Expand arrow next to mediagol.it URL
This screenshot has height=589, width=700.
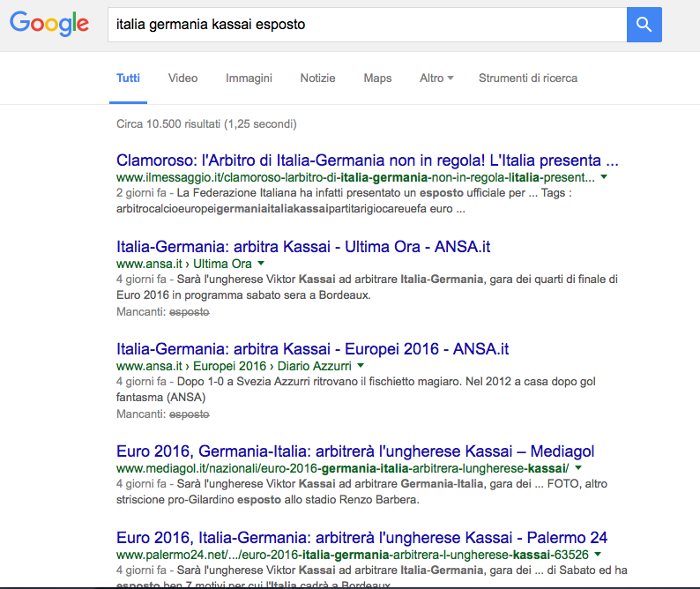tap(578, 468)
